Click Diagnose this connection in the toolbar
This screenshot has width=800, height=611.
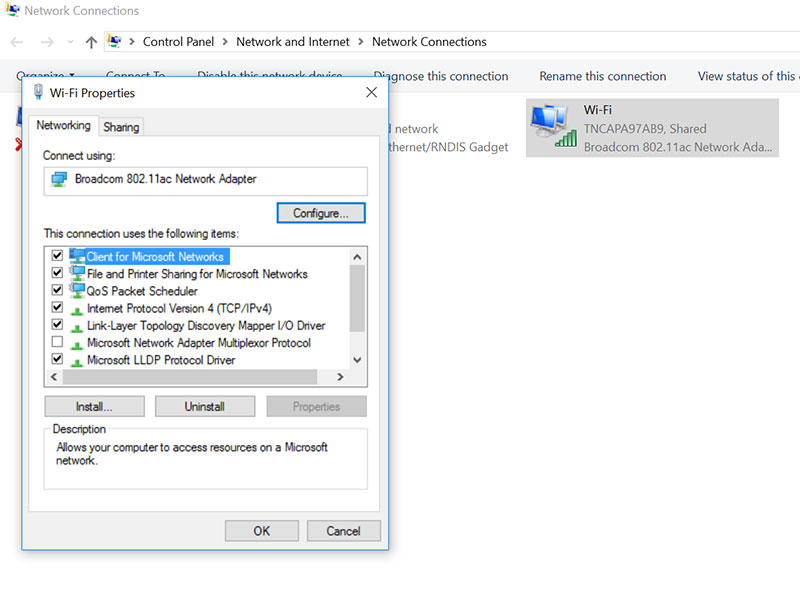point(441,76)
